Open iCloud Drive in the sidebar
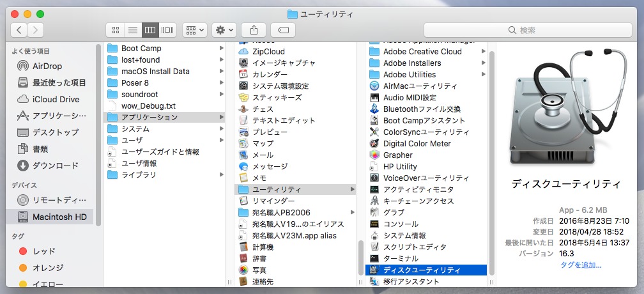The width and height of the screenshot is (644, 294). click(x=50, y=99)
